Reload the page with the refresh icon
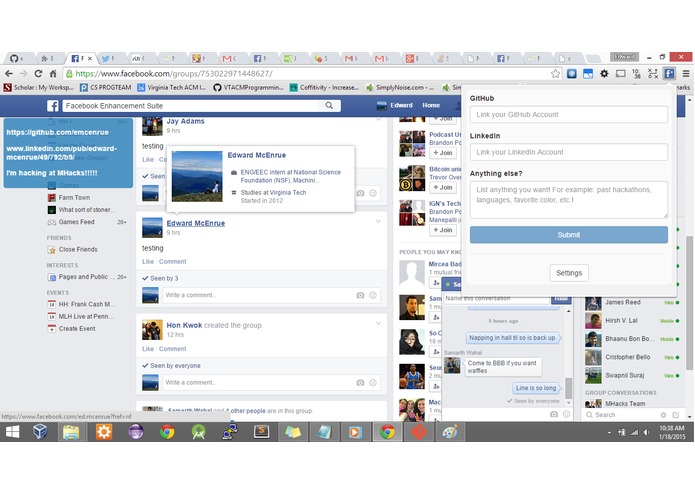Viewport: 695px width, 494px height. [38, 74]
